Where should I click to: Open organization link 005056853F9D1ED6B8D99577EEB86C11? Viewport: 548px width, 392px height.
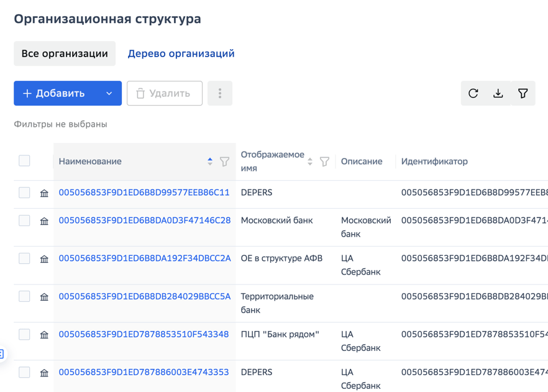click(144, 193)
